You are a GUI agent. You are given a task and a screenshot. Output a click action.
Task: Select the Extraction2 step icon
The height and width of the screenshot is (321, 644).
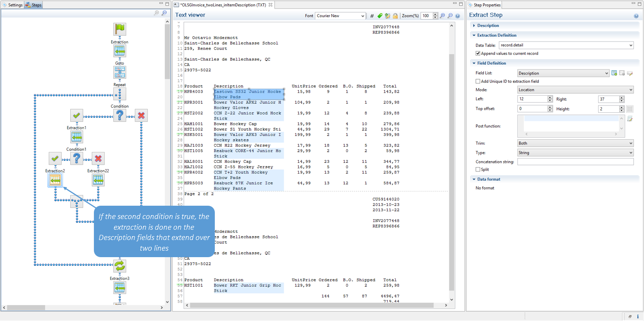[54, 180]
